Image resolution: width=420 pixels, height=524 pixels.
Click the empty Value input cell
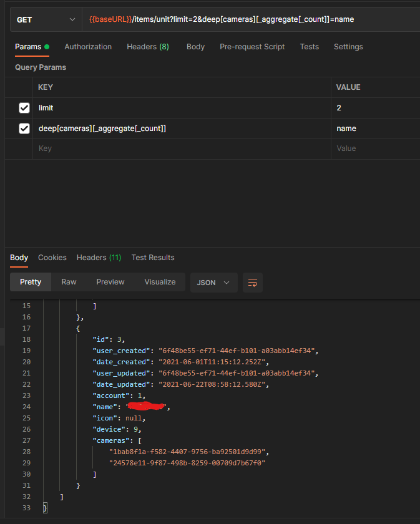pos(376,148)
